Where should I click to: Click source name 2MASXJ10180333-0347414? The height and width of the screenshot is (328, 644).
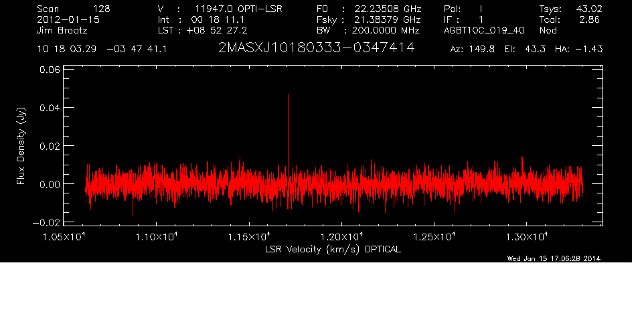pos(316,48)
